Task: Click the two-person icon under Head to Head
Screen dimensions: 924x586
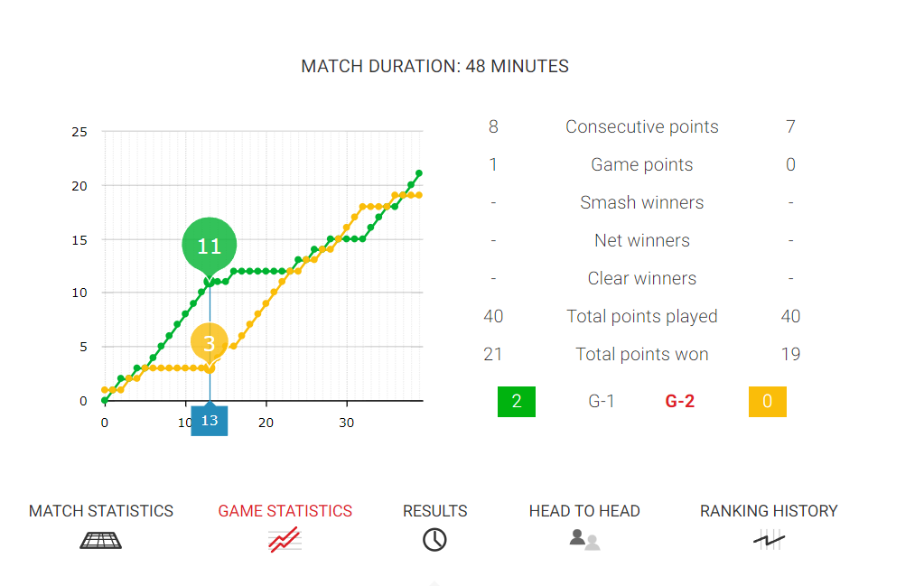Action: (584, 540)
